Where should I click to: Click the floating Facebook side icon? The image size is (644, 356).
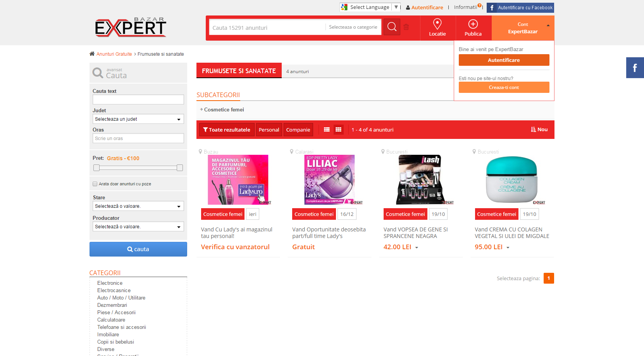(x=635, y=68)
